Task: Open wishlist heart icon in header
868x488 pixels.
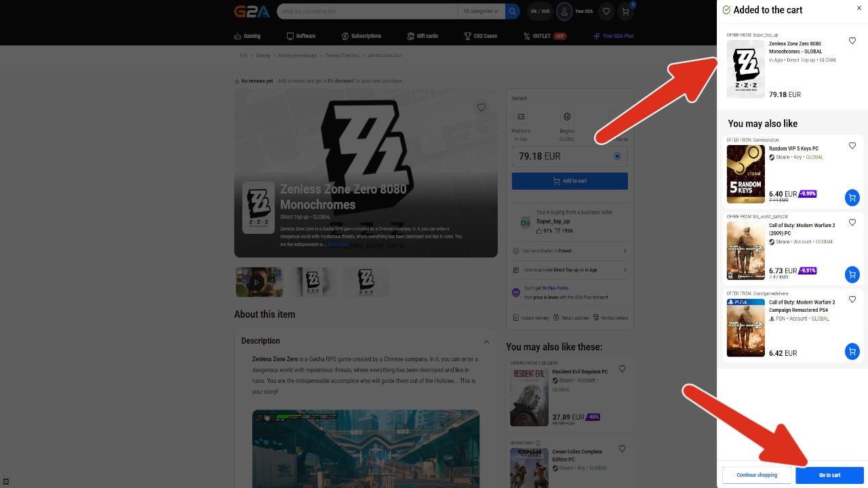Action: tap(606, 12)
